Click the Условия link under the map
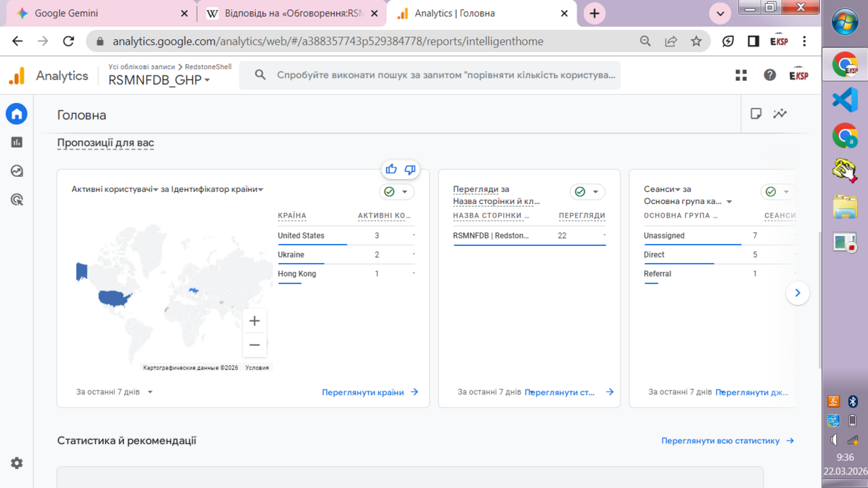Image resolution: width=868 pixels, height=488 pixels. coord(257,368)
